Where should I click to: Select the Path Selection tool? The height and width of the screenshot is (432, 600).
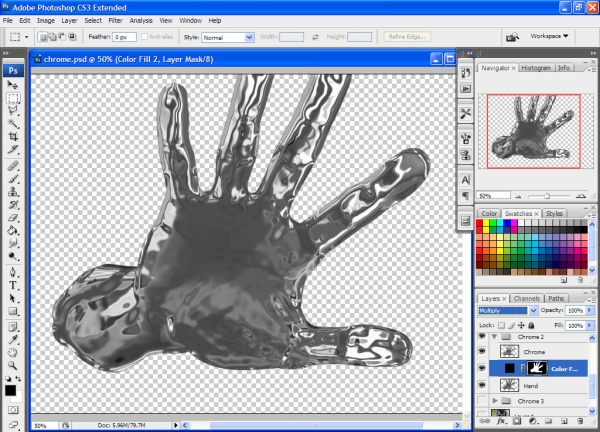click(x=13, y=298)
